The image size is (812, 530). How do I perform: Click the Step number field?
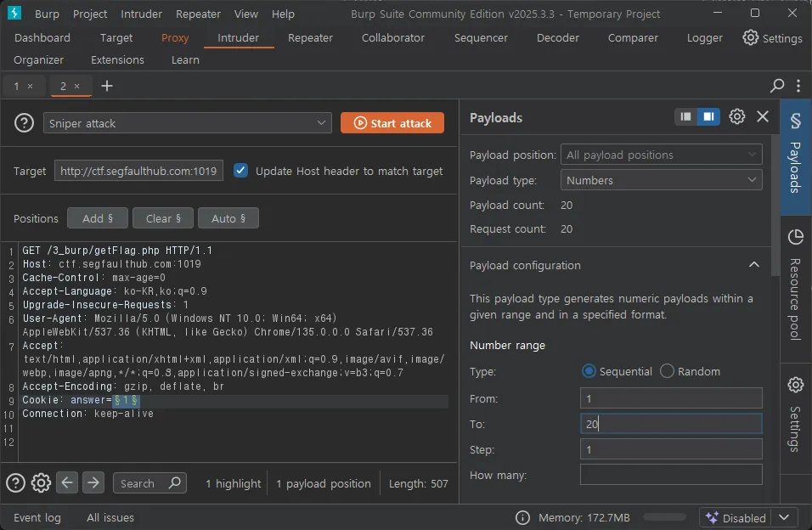point(671,449)
